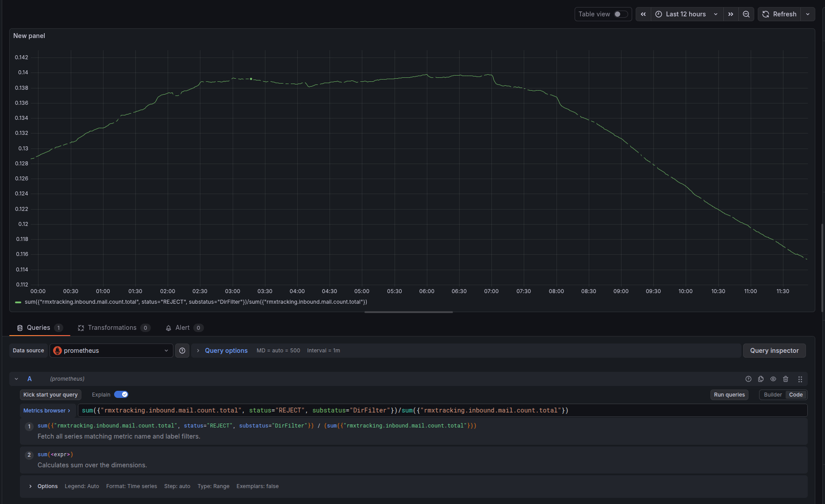The image size is (825, 504).
Task: Disable the Explain toggle for query A
Action: click(122, 394)
